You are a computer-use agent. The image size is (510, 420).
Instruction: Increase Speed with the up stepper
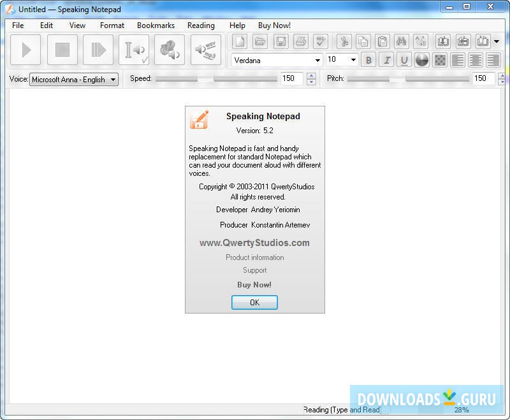[311, 75]
